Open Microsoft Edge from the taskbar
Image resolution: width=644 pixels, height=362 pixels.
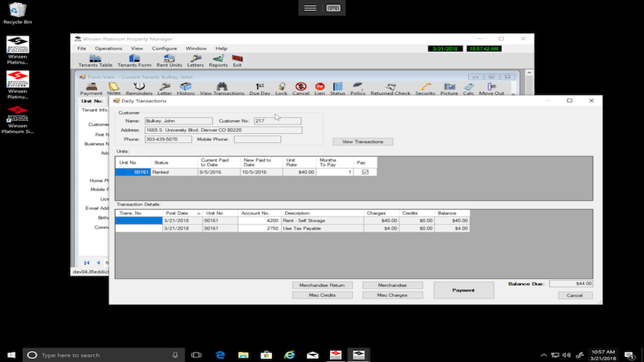tap(220, 355)
